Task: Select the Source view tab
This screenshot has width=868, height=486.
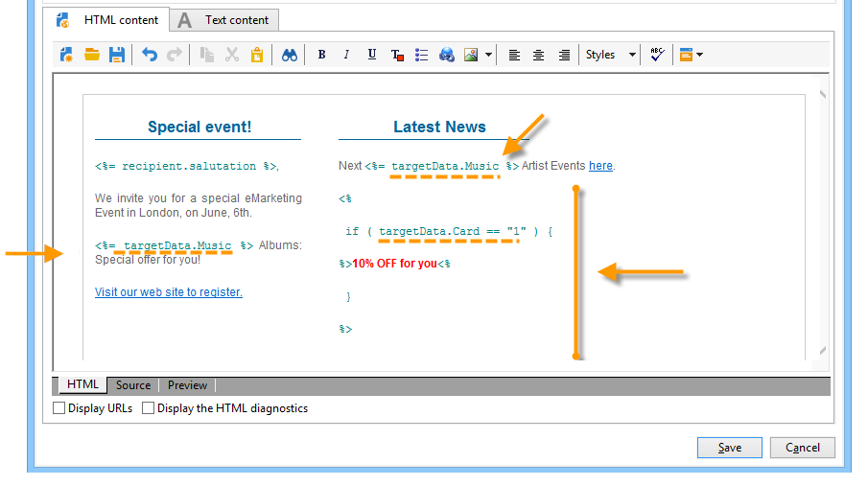Action: [x=133, y=385]
